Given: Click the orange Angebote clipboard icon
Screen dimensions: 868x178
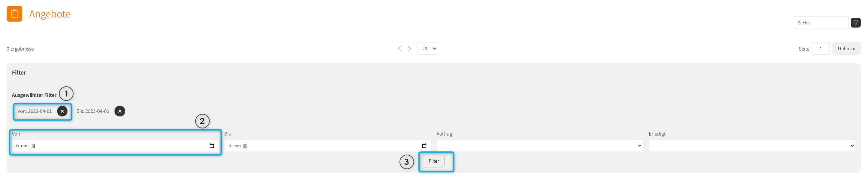Looking at the screenshot, I should (x=14, y=14).
